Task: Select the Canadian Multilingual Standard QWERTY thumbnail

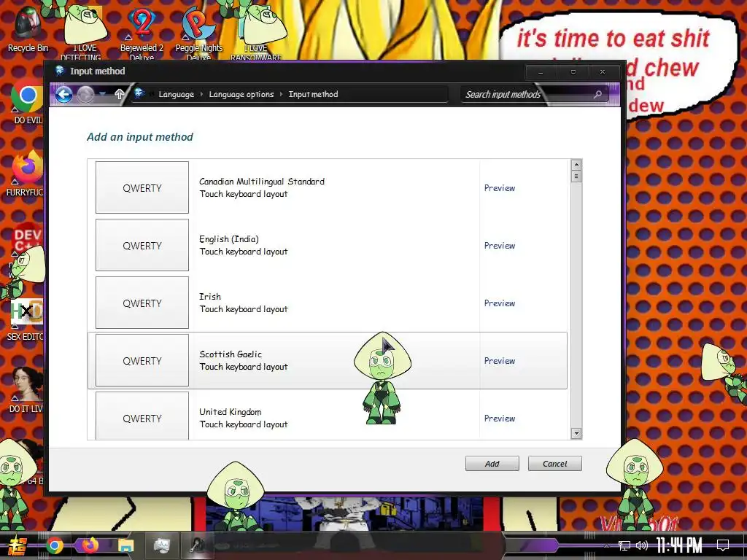Action: [142, 187]
